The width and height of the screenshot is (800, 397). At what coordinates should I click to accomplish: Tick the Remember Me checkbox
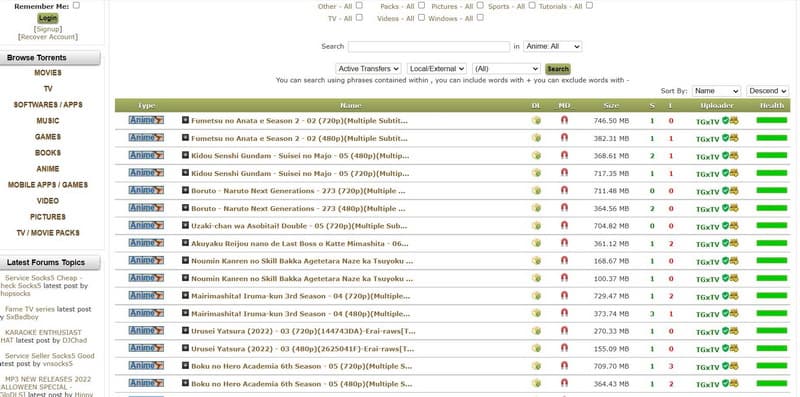[76, 5]
